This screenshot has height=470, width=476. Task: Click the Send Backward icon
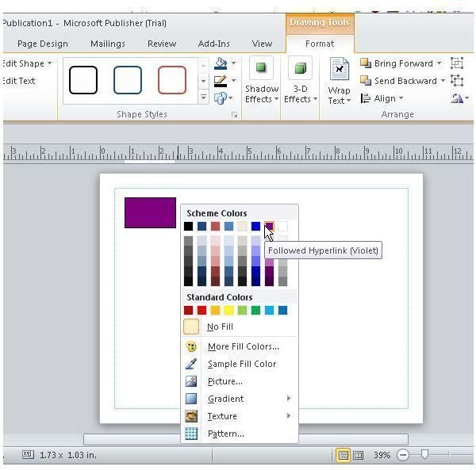(x=366, y=81)
